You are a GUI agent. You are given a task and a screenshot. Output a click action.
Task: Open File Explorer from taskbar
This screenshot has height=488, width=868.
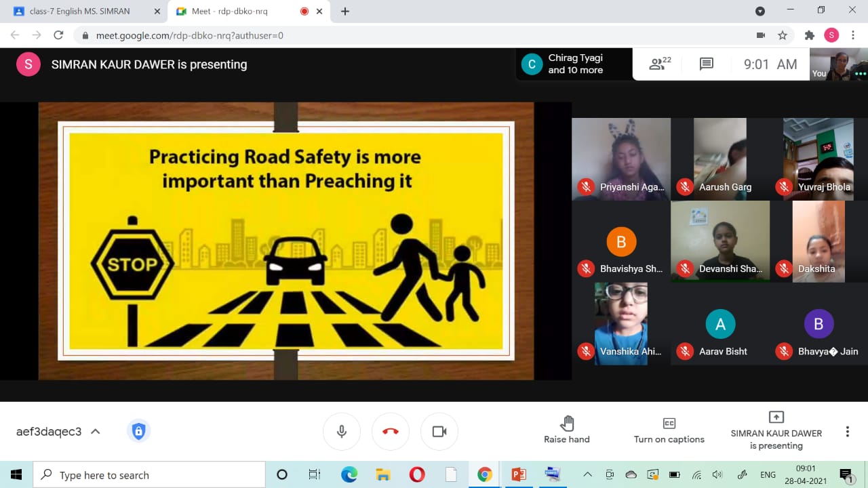[x=383, y=474]
